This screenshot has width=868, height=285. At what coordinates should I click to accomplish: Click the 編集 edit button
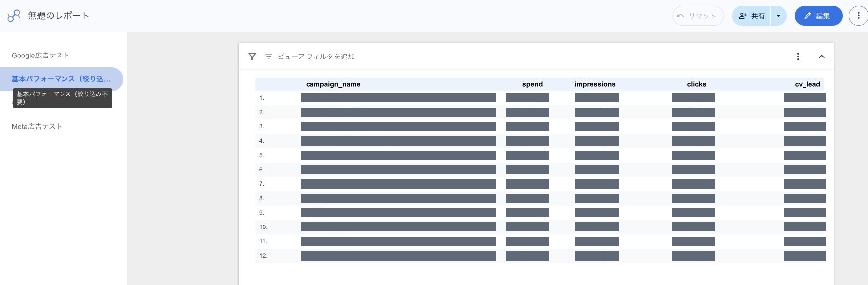point(818,16)
